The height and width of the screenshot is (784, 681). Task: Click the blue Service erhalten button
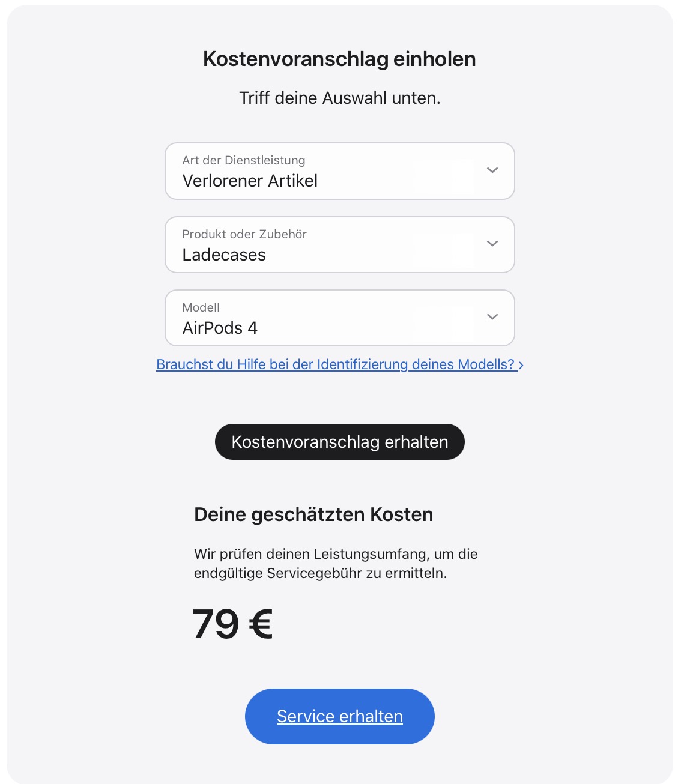[339, 716]
